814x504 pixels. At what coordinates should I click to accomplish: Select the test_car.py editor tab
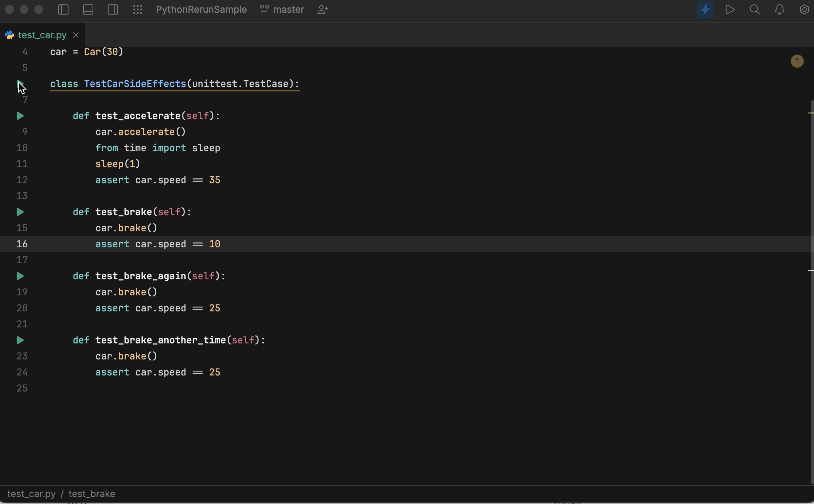point(42,35)
